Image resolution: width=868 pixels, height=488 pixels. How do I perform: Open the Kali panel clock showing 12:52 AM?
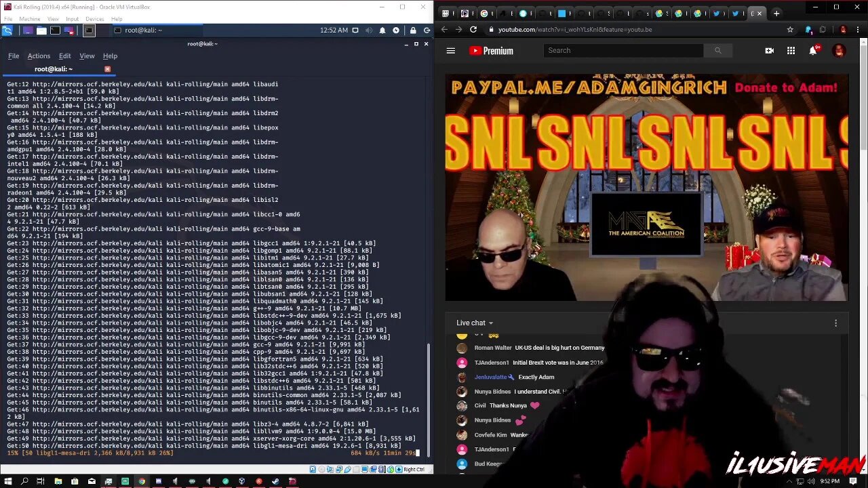tap(334, 30)
